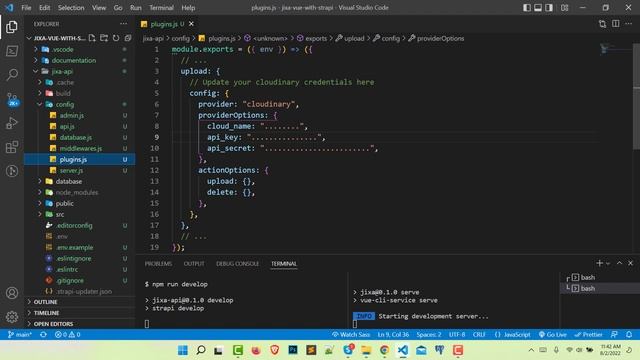
Task: Open Explorer more actions ellipsis
Action: coord(123,24)
